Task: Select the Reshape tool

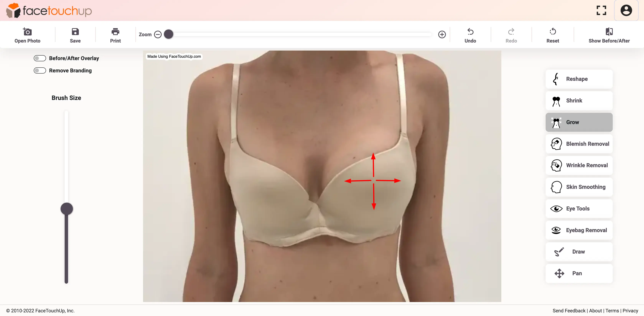Action: 579,79
